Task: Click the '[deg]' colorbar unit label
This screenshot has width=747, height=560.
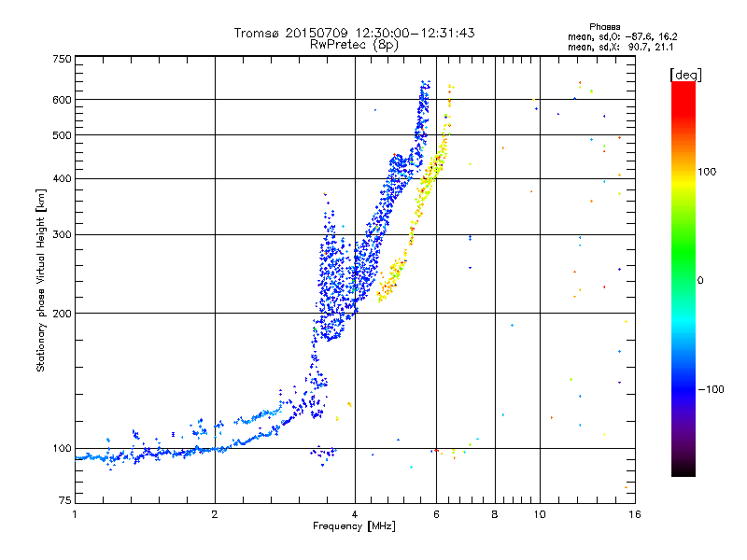Action: tap(685, 75)
